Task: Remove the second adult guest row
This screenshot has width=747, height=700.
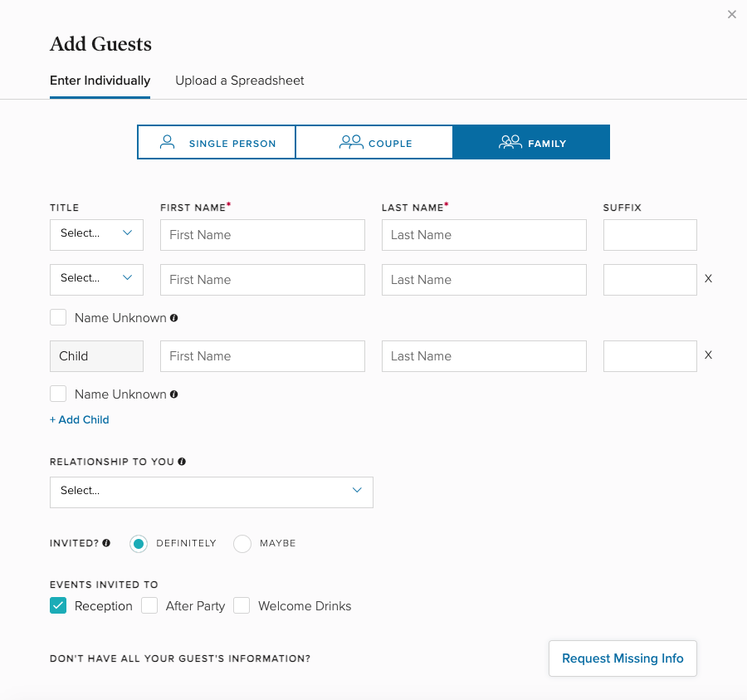Action: coord(708,279)
